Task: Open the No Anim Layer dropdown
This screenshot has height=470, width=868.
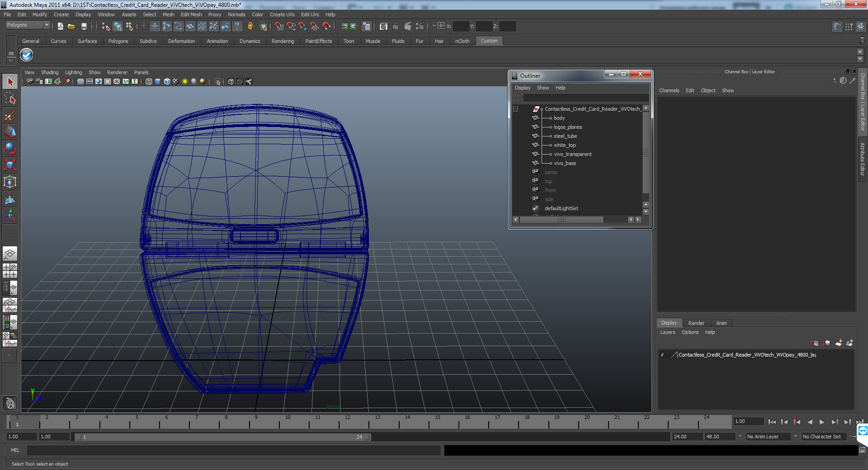Action: click(769, 437)
